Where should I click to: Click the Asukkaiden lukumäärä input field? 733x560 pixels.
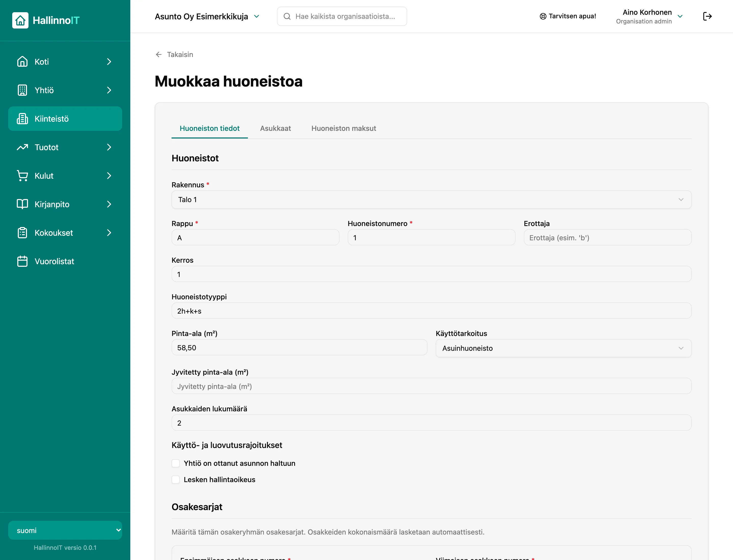click(431, 423)
